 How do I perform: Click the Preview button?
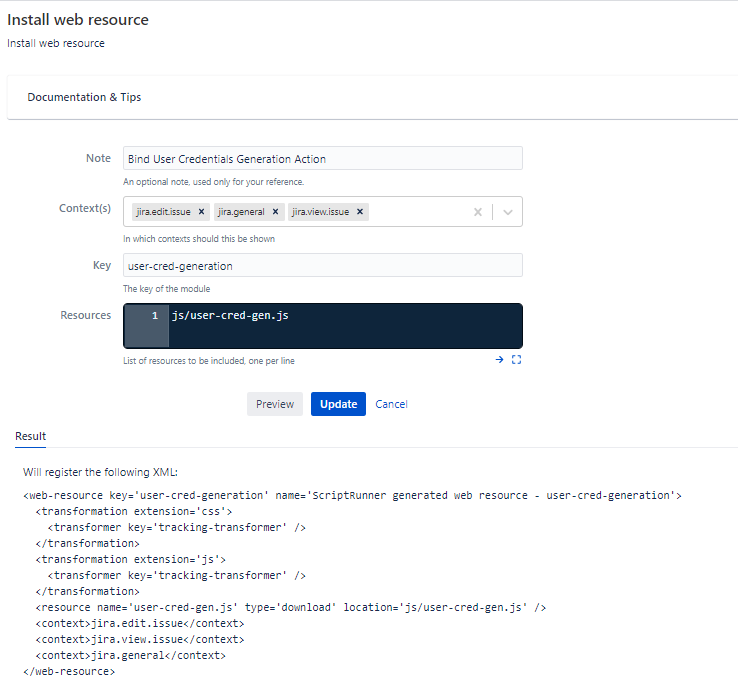point(275,404)
